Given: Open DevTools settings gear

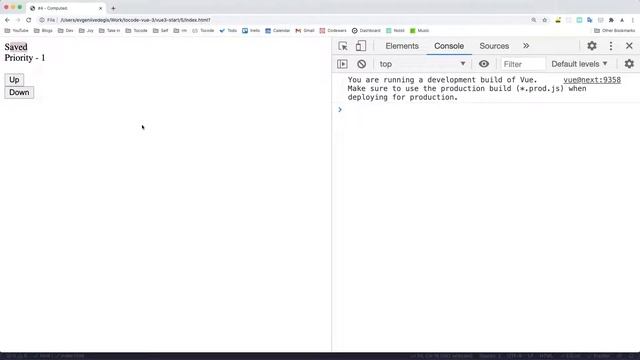Looking at the screenshot, I should pos(592,46).
